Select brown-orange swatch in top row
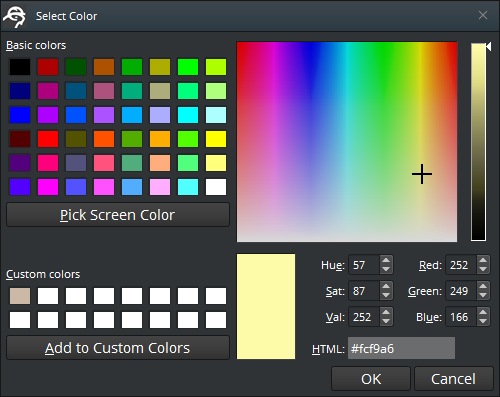This screenshot has height=397, width=500. [x=104, y=67]
